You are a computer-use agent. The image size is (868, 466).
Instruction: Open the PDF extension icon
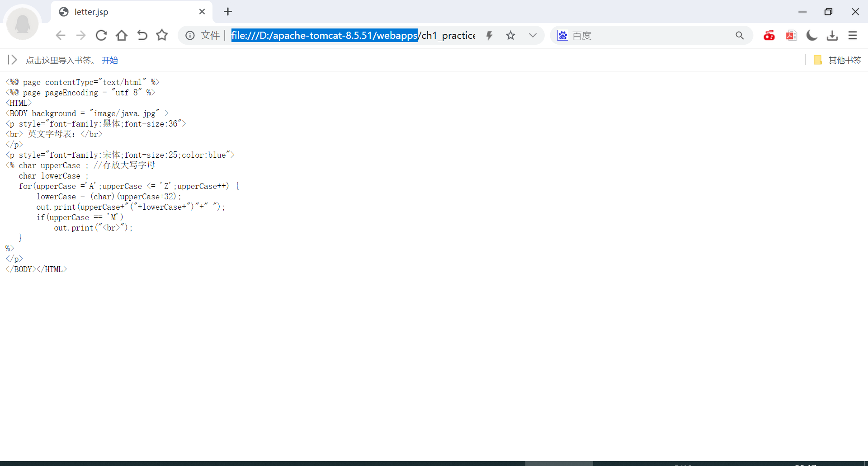click(x=791, y=35)
